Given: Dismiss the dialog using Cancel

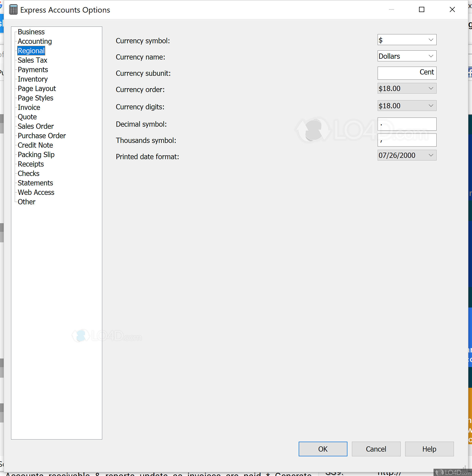Looking at the screenshot, I should pos(376,449).
